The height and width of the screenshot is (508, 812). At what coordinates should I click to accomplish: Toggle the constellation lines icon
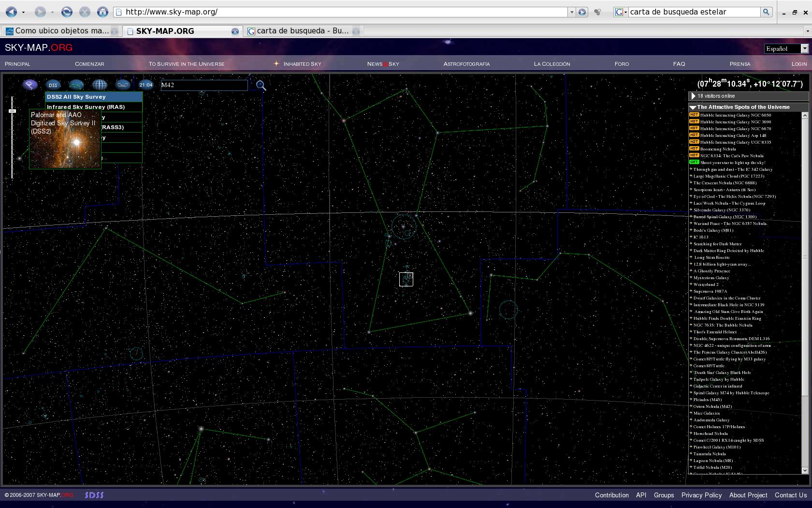76,85
